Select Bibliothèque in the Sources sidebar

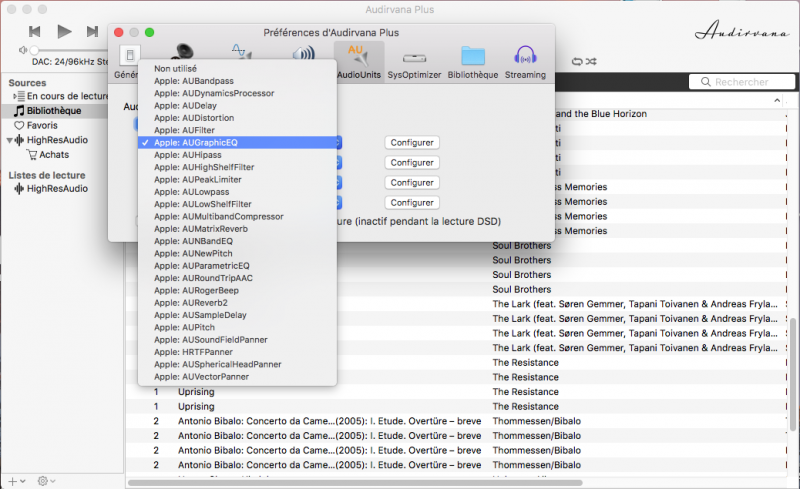click(54, 111)
